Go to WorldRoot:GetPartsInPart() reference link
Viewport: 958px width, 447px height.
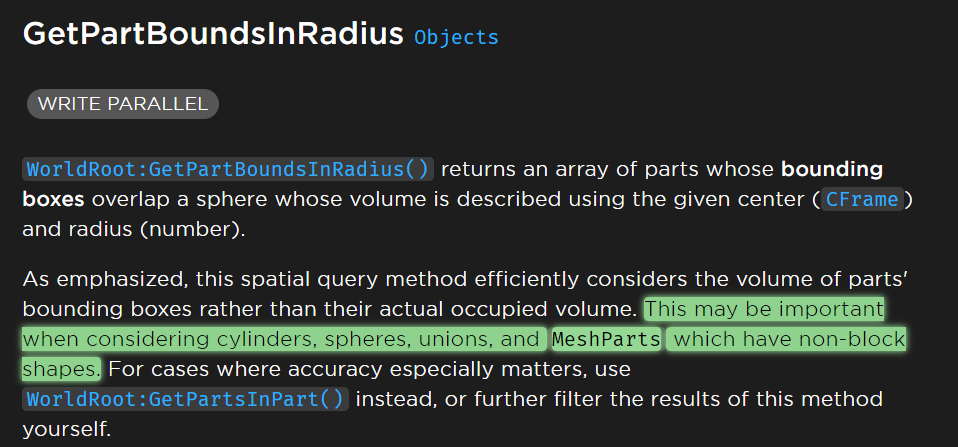tap(185, 400)
